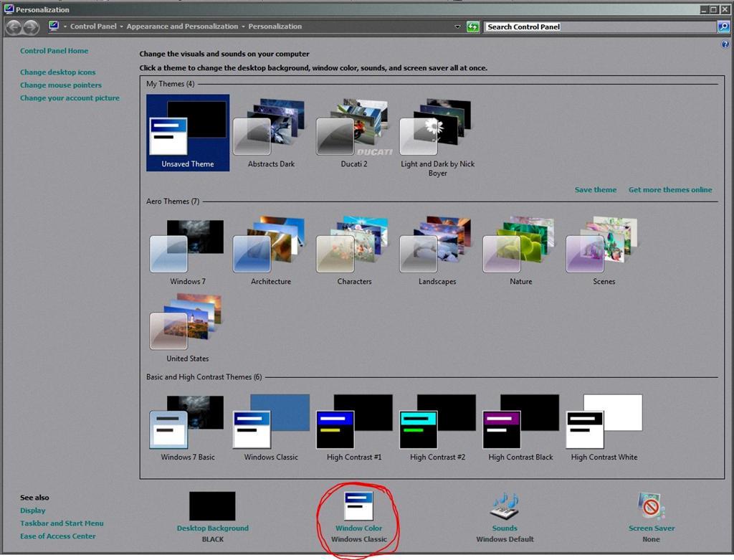Click Get more themes online link
The image size is (734, 560).
(x=670, y=190)
